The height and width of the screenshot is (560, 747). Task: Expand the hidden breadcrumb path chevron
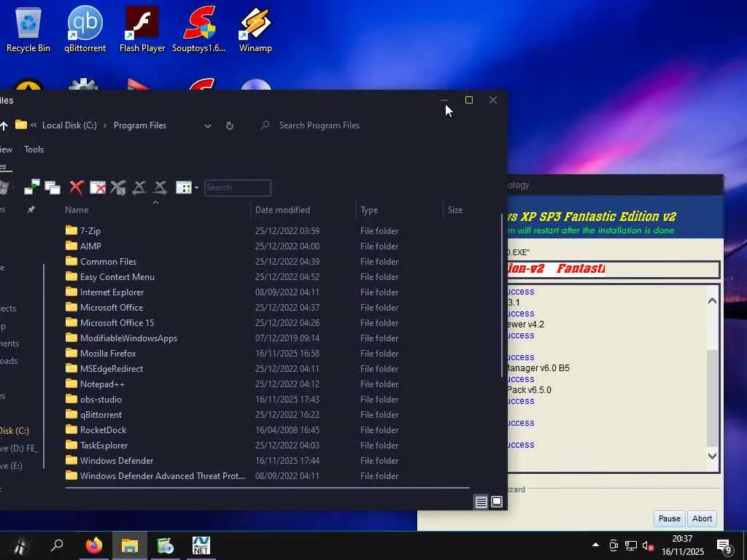pyautogui.click(x=34, y=125)
